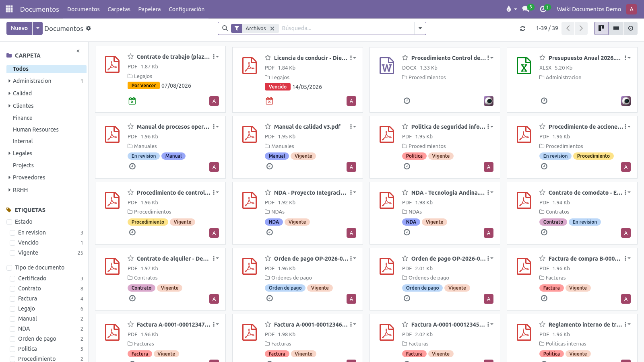Go to previous page arrow
644x362 pixels.
click(x=568, y=28)
